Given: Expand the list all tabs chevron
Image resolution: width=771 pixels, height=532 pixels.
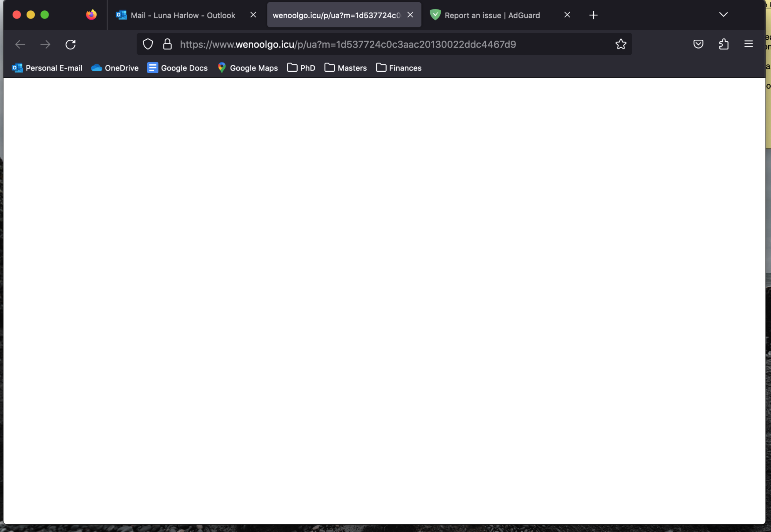Looking at the screenshot, I should tap(723, 15).
